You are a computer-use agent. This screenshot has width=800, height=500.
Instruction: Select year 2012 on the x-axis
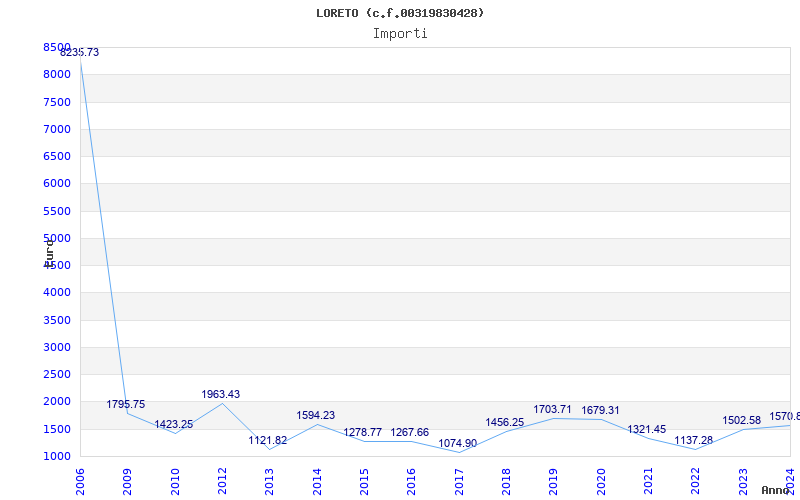pyautogui.click(x=222, y=478)
